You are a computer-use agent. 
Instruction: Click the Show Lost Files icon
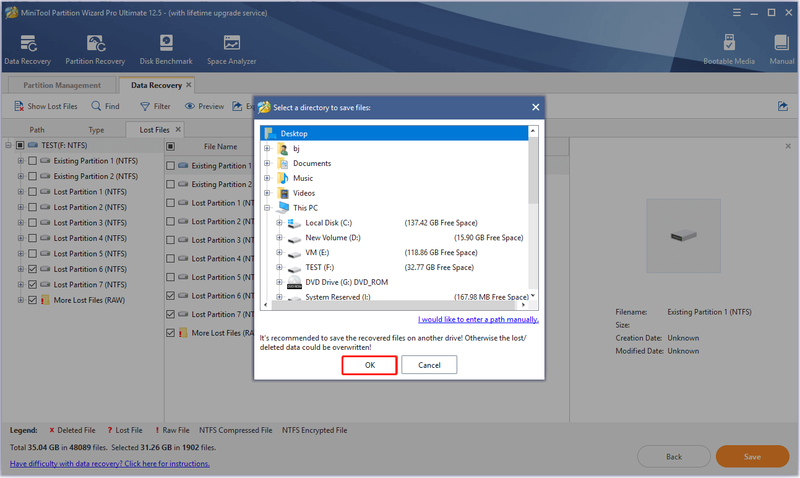tap(19, 106)
